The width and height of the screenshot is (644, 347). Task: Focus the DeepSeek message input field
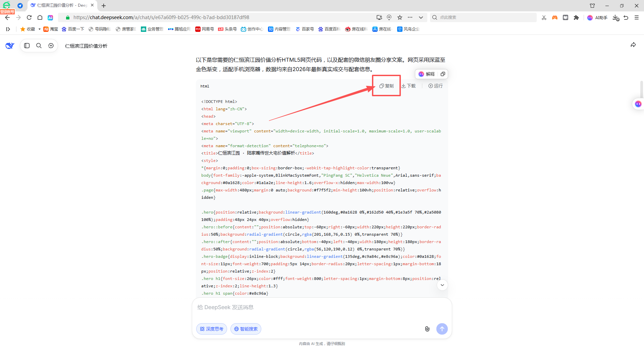pos(322,307)
